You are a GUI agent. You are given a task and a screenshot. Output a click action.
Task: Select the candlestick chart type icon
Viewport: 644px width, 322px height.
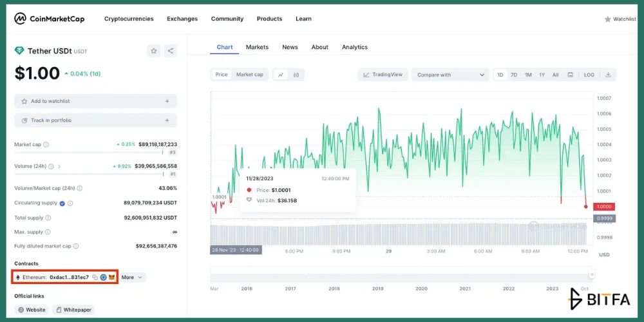[x=296, y=75]
